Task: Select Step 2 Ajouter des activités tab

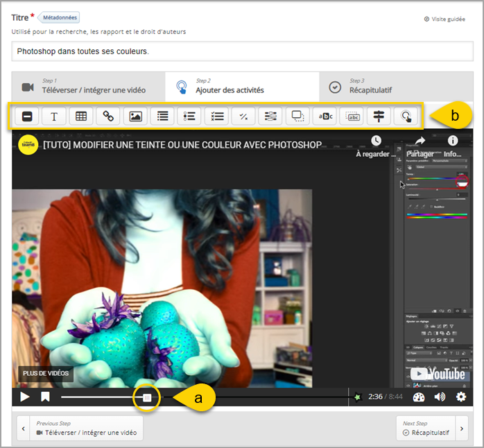Action: point(242,87)
